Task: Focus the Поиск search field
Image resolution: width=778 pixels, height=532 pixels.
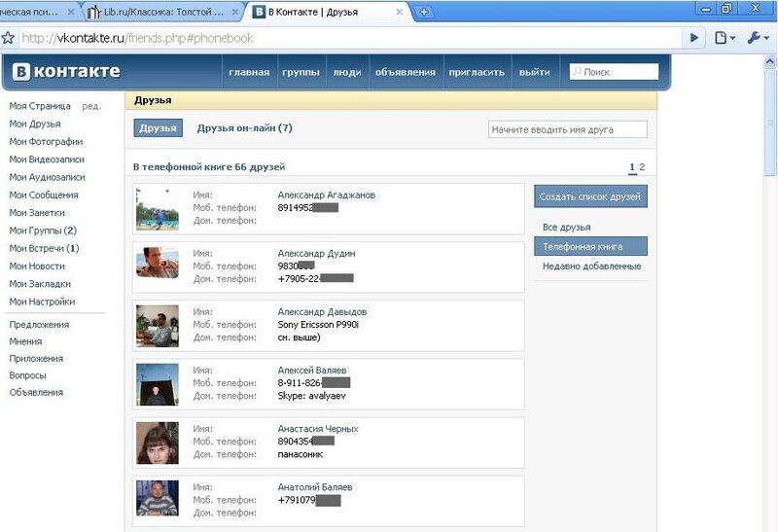Action: [x=614, y=72]
